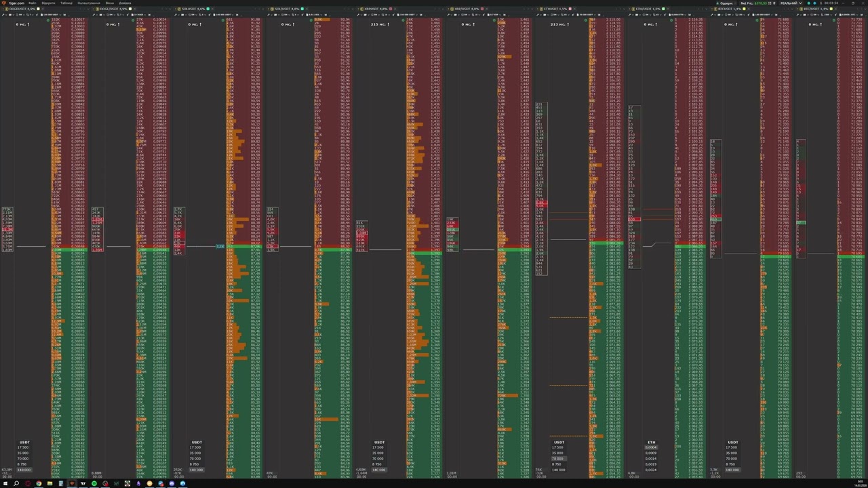
Task: Close the XRPUSDT tab
Action: (395, 9)
